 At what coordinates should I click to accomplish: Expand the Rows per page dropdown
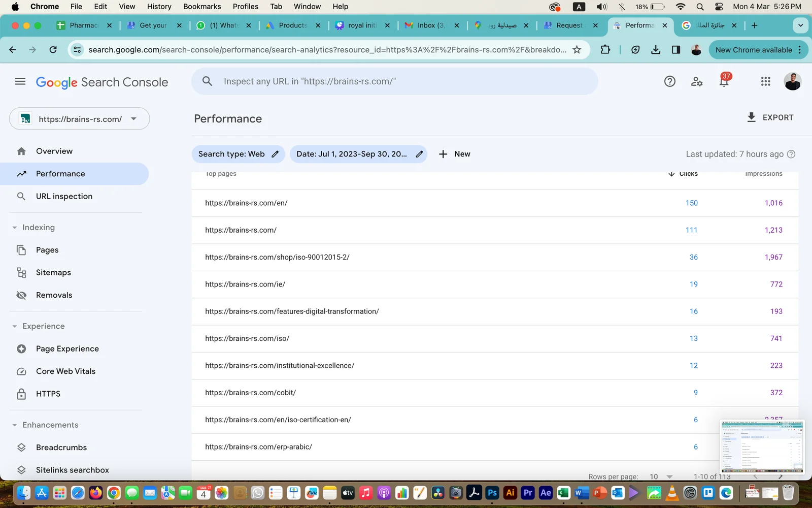pyautogui.click(x=661, y=477)
